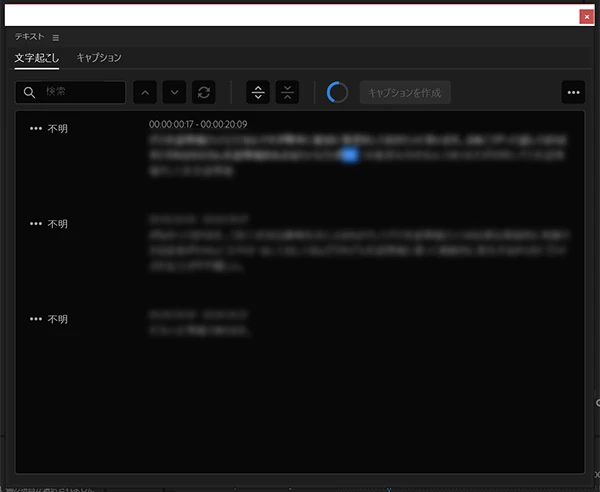This screenshot has width=600, height=492.
Task: Click the merge segments icon
Action: click(287, 92)
